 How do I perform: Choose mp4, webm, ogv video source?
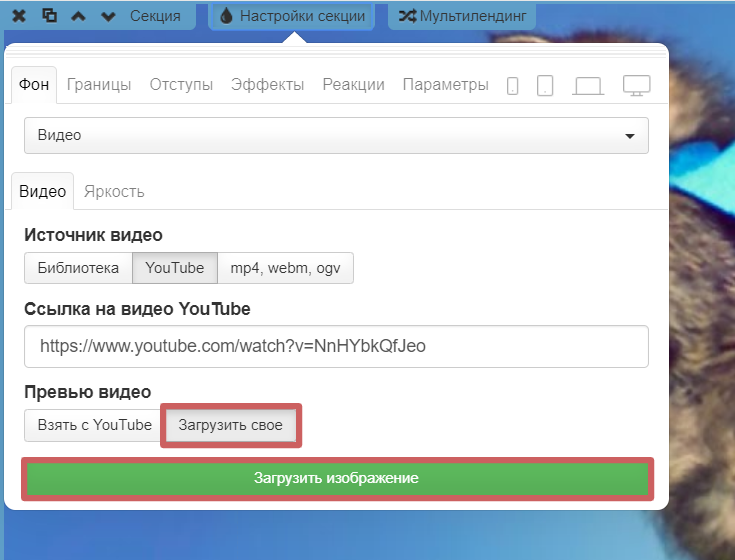(x=285, y=268)
